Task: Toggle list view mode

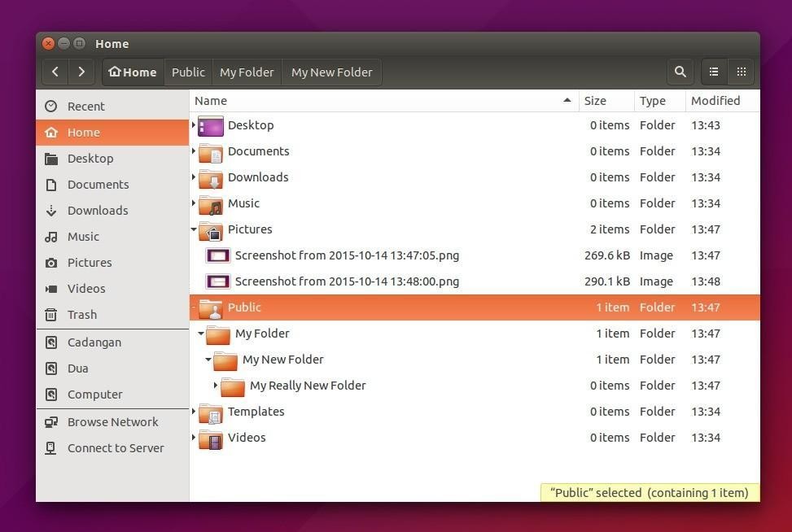Action: pyautogui.click(x=714, y=72)
